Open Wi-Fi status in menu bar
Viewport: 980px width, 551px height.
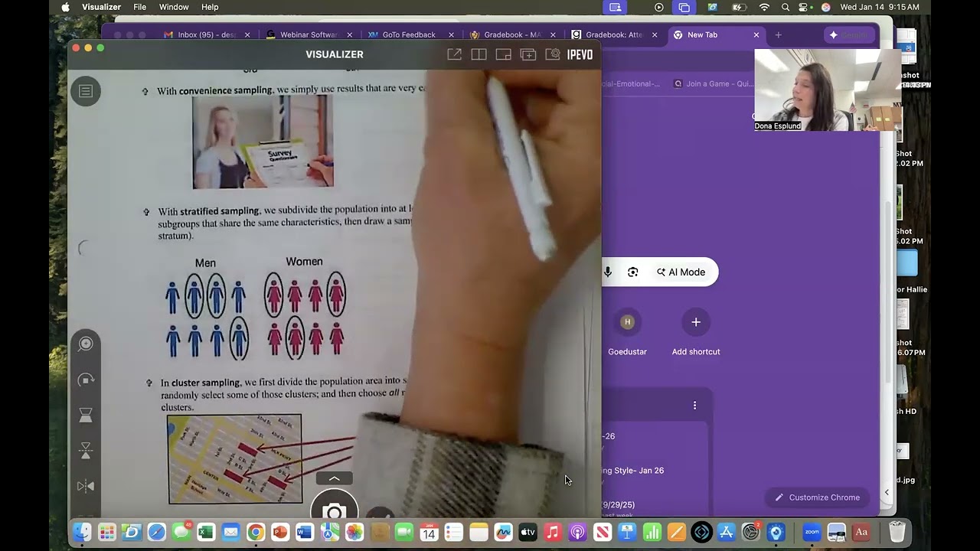[x=764, y=7]
